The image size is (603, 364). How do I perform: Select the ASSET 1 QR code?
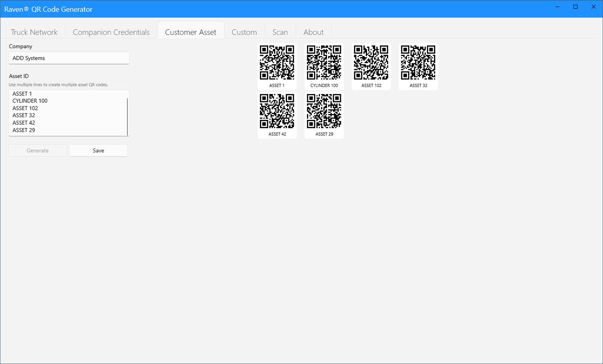[x=277, y=66]
